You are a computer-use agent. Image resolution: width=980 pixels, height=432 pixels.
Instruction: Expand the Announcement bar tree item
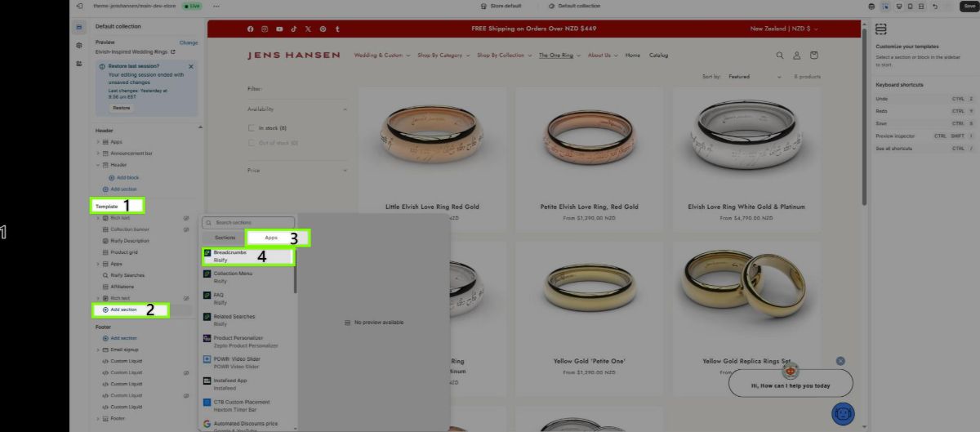(x=97, y=153)
